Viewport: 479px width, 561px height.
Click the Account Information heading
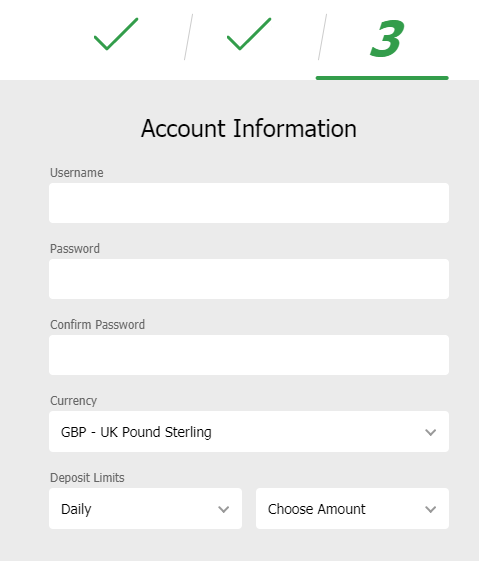pos(249,128)
